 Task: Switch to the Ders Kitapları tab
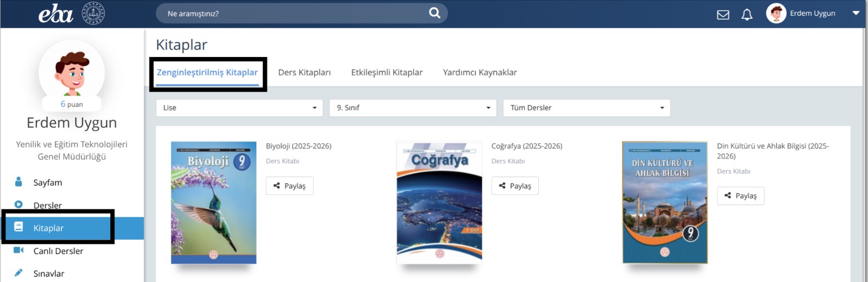(304, 73)
